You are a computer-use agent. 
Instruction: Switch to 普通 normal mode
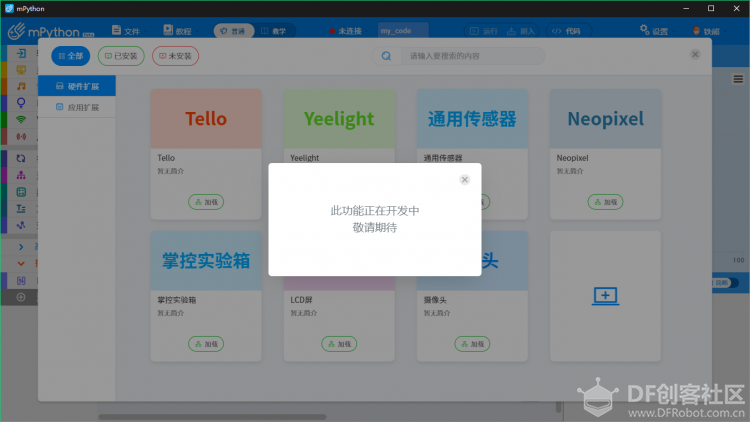point(233,31)
